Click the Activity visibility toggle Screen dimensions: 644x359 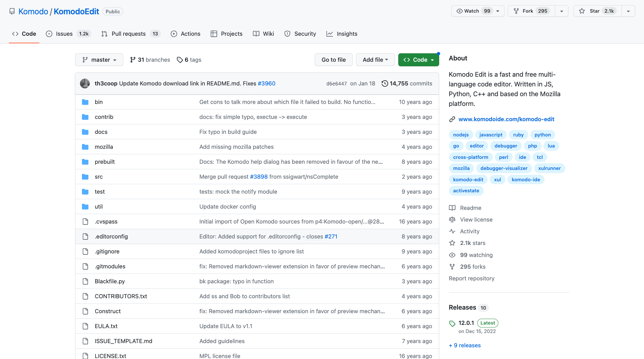tap(470, 231)
